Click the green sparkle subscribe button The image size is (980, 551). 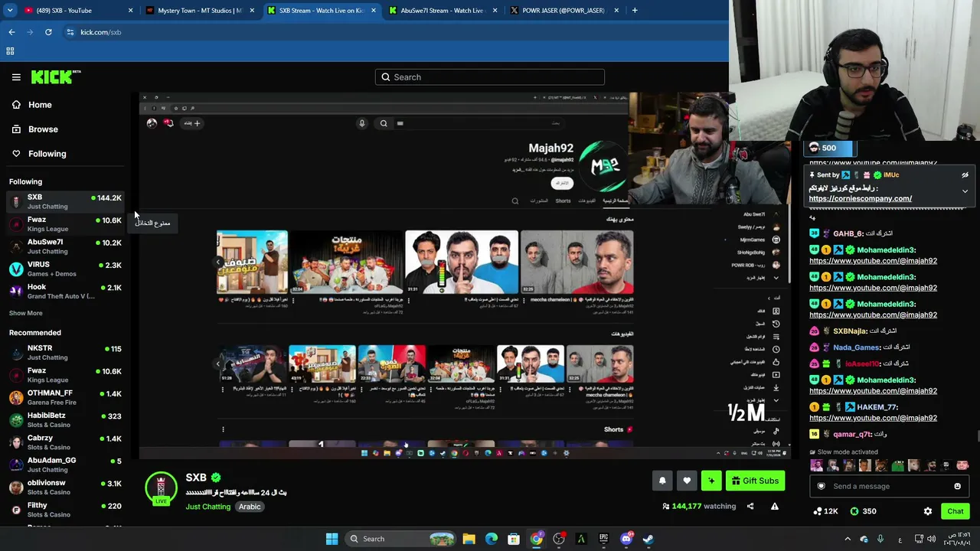tap(711, 481)
